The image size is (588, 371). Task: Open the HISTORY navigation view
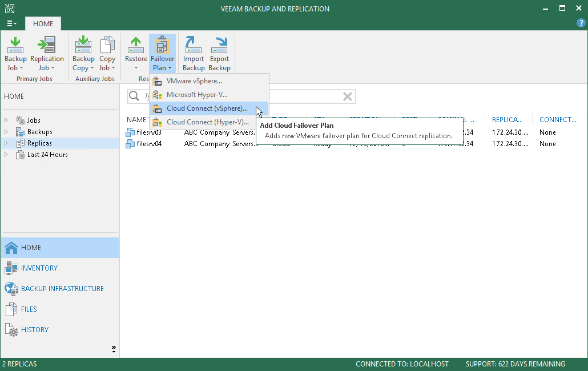click(x=60, y=330)
